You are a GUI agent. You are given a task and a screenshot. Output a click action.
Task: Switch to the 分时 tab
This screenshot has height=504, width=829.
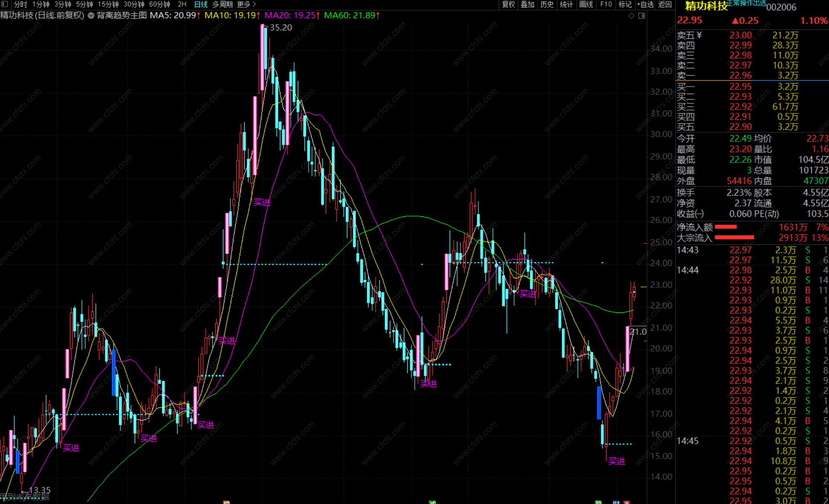coord(20,4)
